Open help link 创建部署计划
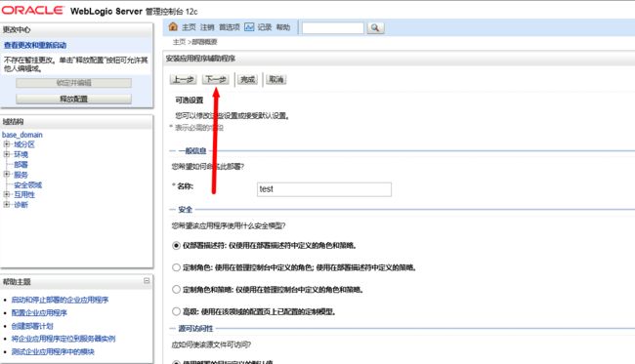 click(32, 326)
